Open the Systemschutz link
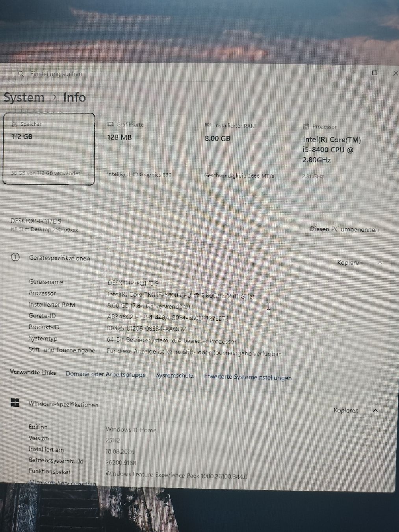Image resolution: width=399 pixels, height=532 pixels. [x=175, y=376]
